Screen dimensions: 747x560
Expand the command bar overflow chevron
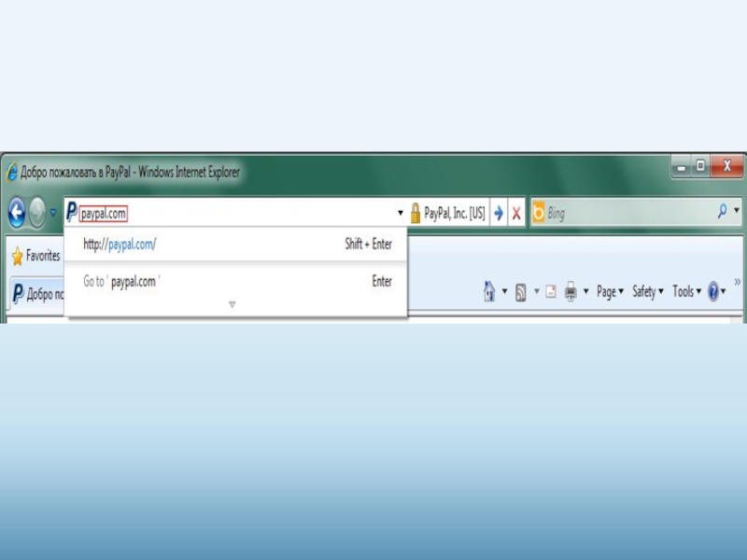tap(737, 282)
